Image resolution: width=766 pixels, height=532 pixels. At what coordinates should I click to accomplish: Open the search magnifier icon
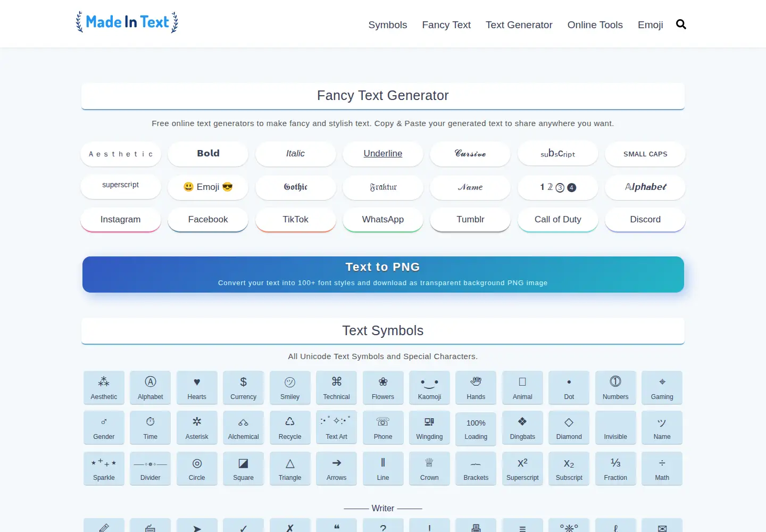(x=681, y=24)
